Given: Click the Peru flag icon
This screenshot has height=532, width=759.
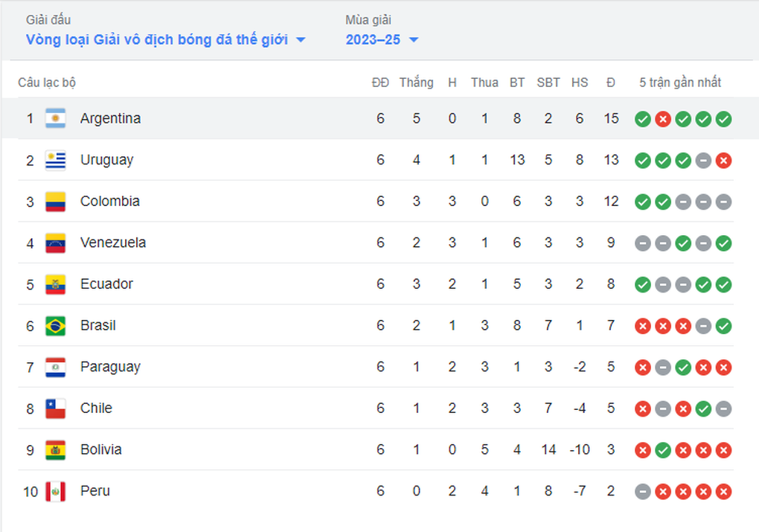Looking at the screenshot, I should click(55, 491).
